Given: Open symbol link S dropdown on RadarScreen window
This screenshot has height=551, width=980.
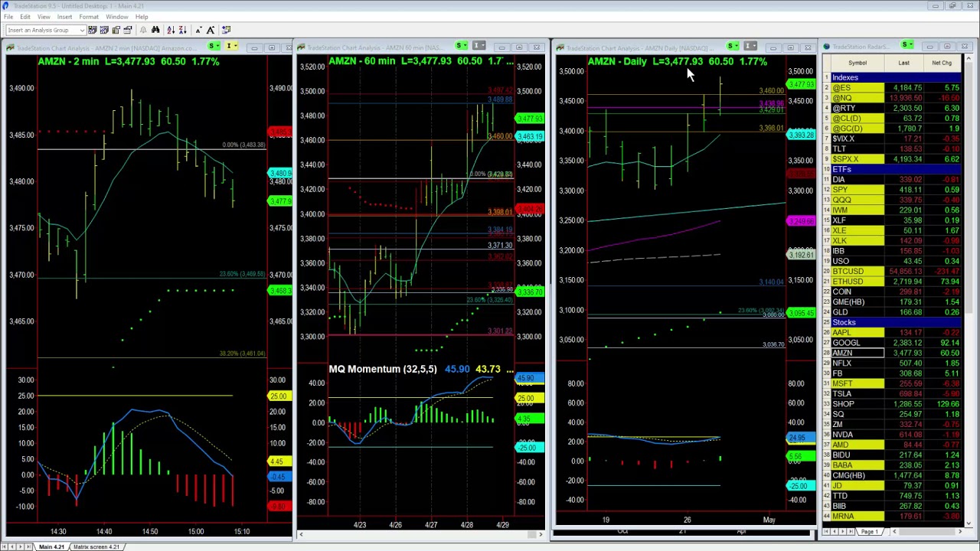Looking at the screenshot, I should [x=907, y=46].
